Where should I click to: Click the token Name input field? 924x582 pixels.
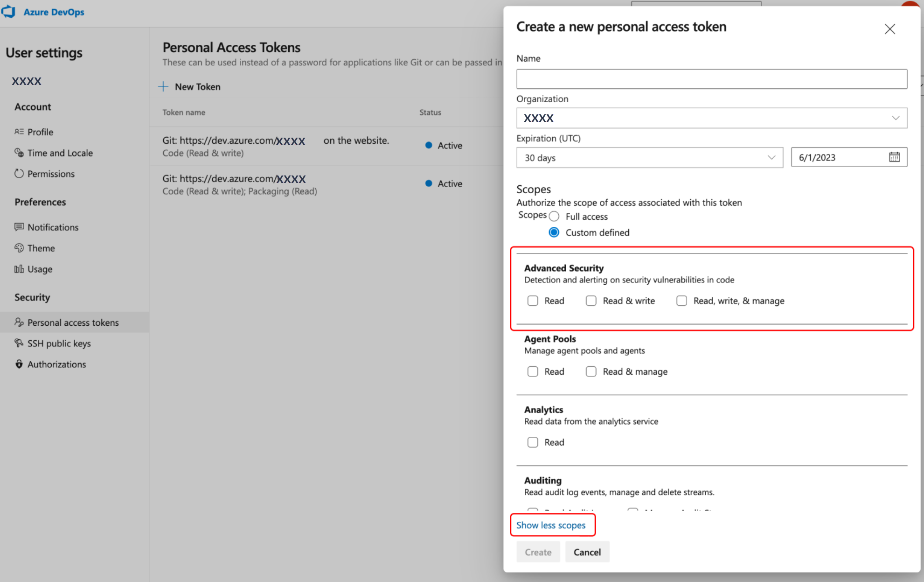tap(712, 78)
